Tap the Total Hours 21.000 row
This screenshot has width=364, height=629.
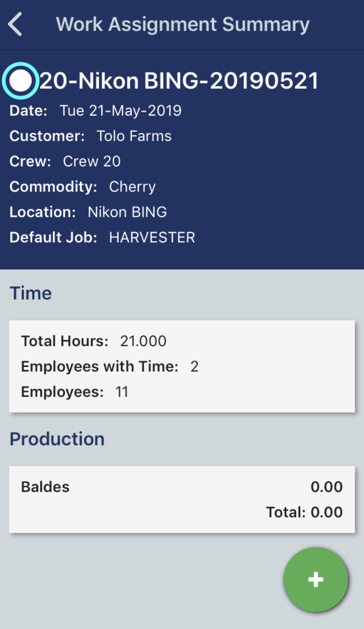[93, 341]
